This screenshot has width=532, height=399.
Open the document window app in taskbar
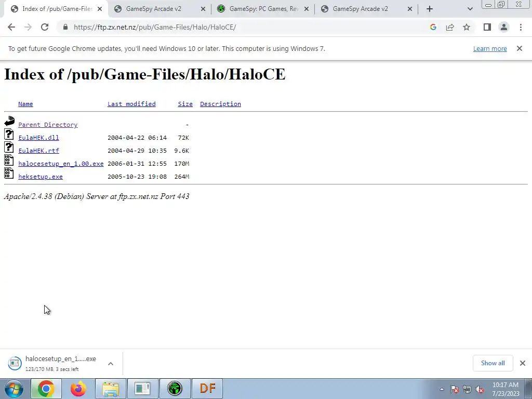tap(142, 389)
